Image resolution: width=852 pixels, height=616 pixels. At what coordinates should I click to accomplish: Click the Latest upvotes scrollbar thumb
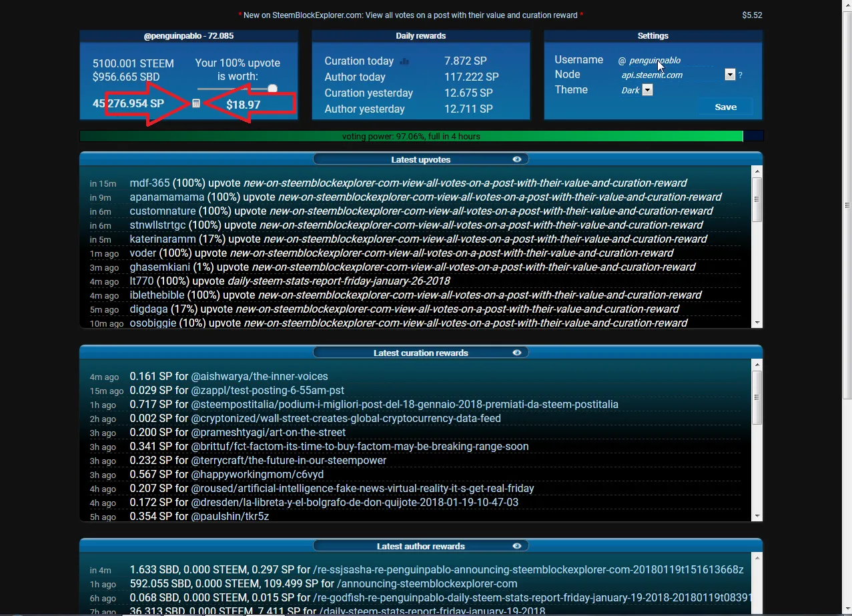click(x=757, y=199)
